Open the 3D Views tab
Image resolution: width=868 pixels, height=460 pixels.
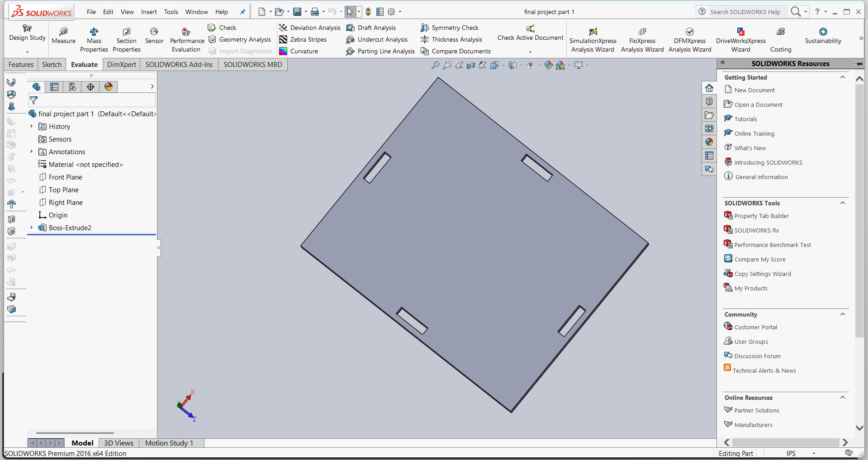(x=119, y=443)
